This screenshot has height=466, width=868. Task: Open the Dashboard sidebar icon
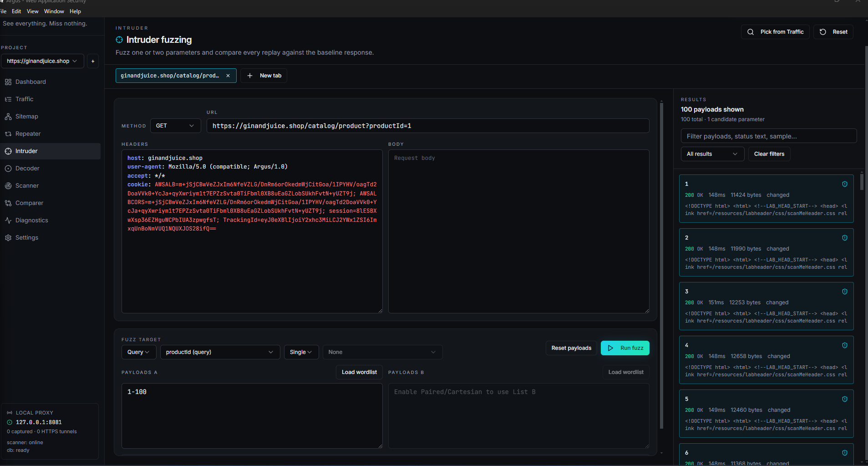[8, 82]
